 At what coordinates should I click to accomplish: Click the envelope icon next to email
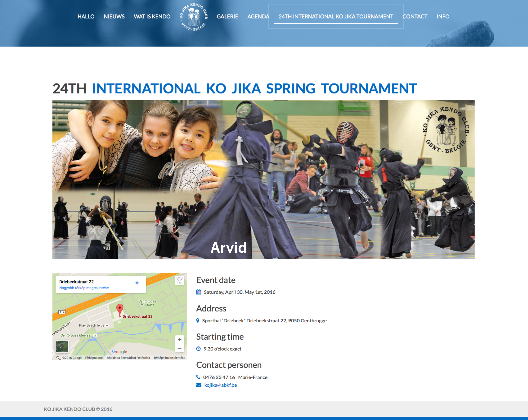pos(199,385)
